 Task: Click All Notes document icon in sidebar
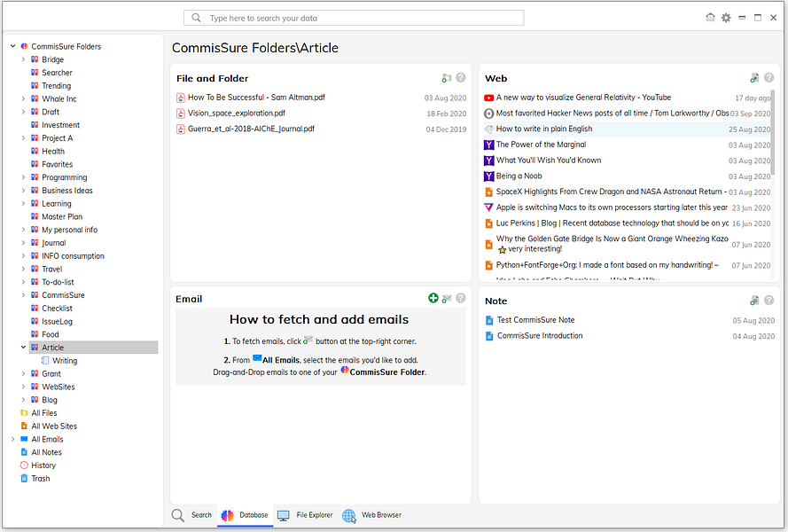[x=24, y=452]
